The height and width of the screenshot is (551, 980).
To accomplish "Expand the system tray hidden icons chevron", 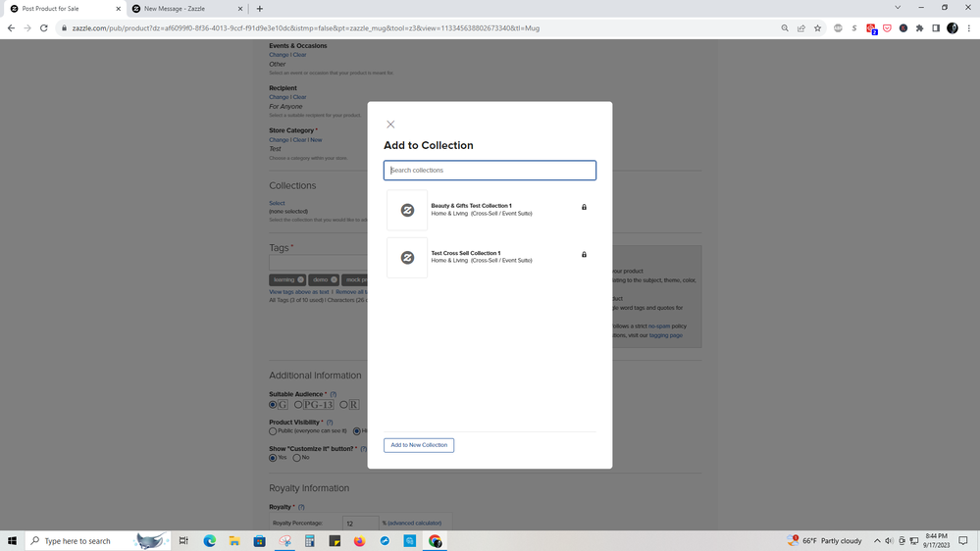I will pos(877,541).
